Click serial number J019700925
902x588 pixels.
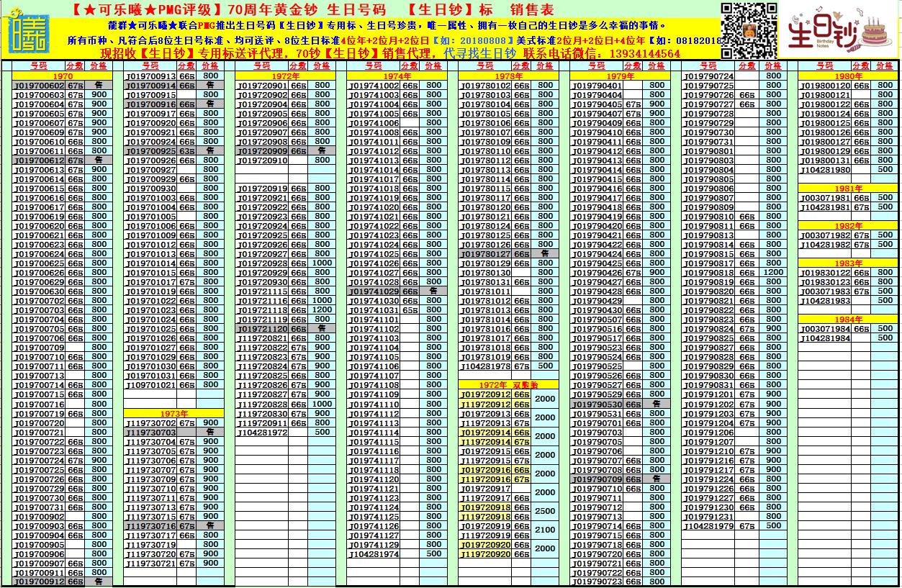click(x=151, y=151)
